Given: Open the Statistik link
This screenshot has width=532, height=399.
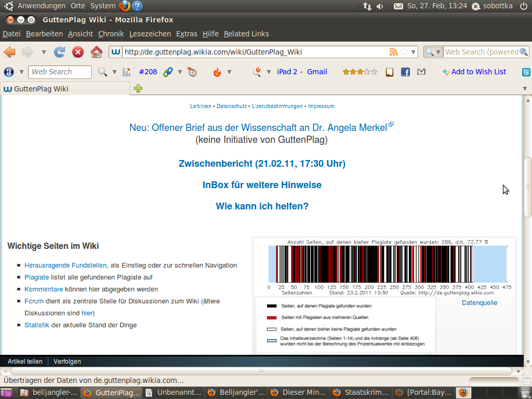Looking at the screenshot, I should point(37,325).
